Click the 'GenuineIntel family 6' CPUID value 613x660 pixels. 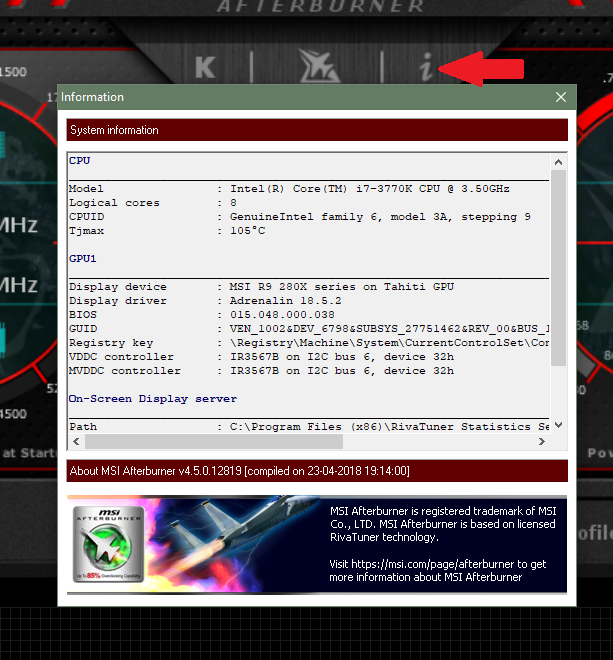click(x=380, y=217)
